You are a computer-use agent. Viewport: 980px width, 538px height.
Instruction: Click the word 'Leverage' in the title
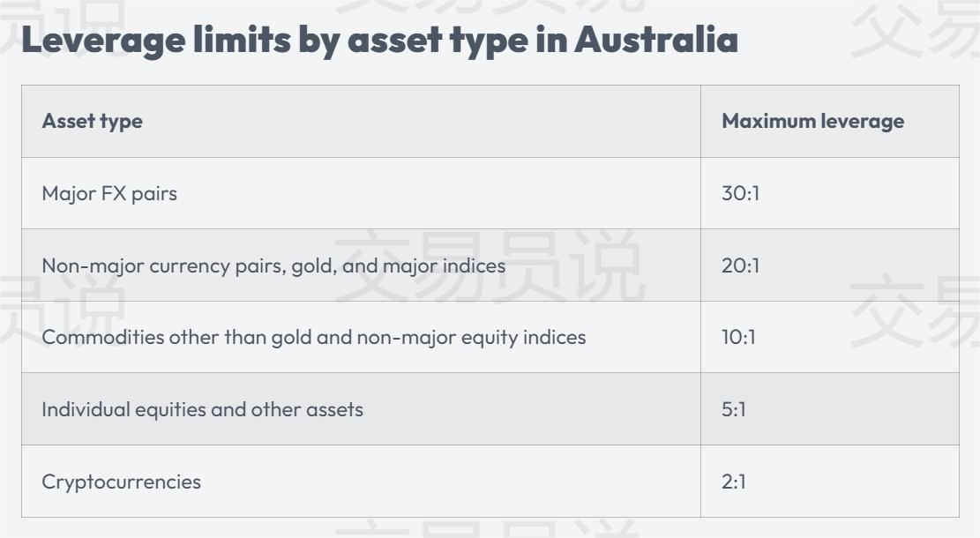point(103,41)
